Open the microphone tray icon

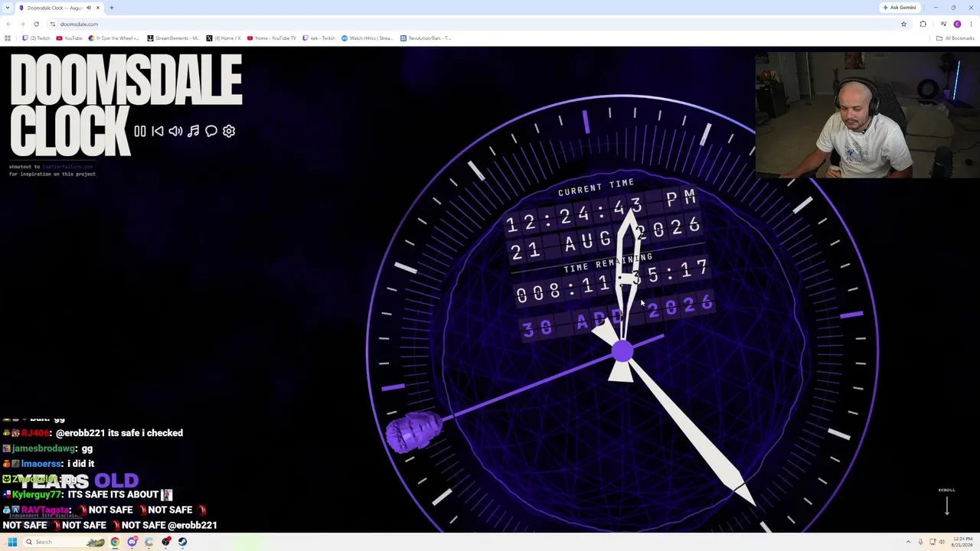click(920, 542)
